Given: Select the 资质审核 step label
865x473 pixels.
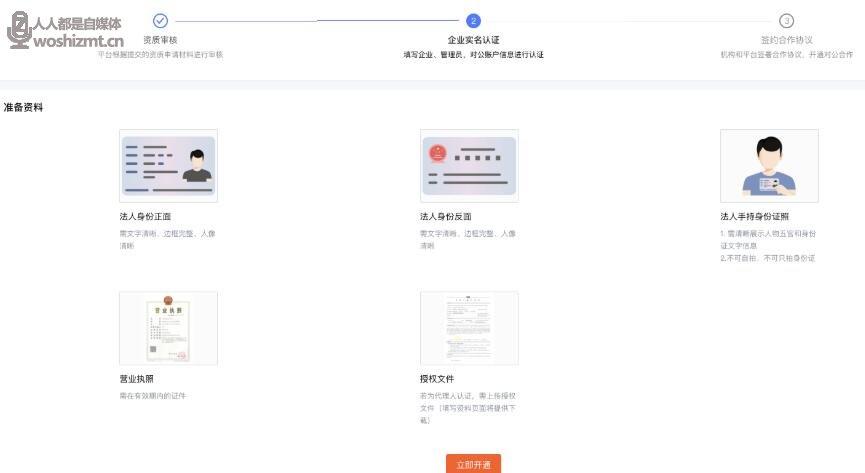Looking at the screenshot, I should pyautogui.click(x=160, y=40).
